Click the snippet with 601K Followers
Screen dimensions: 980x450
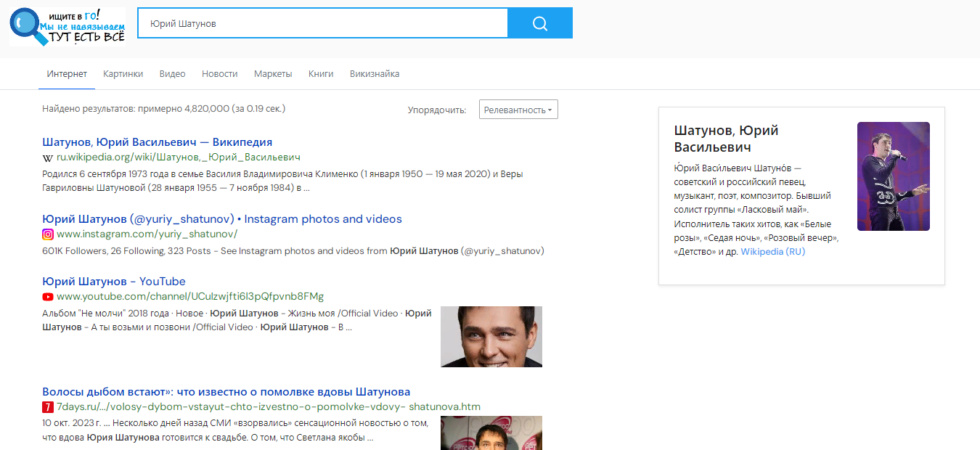click(293, 251)
